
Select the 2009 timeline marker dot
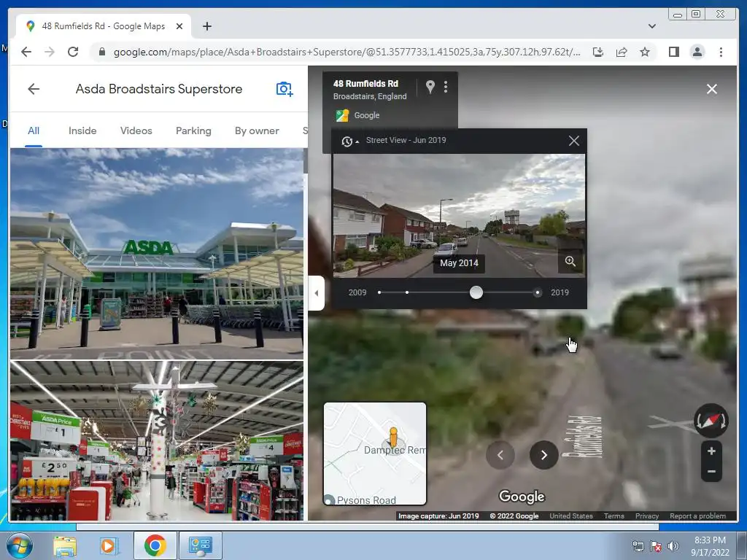pyautogui.click(x=379, y=292)
